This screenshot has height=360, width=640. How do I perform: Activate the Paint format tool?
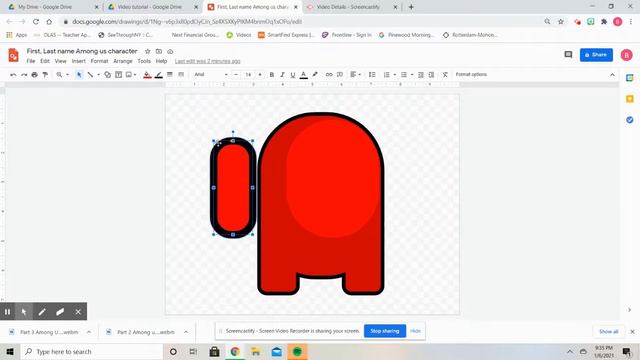(45, 75)
